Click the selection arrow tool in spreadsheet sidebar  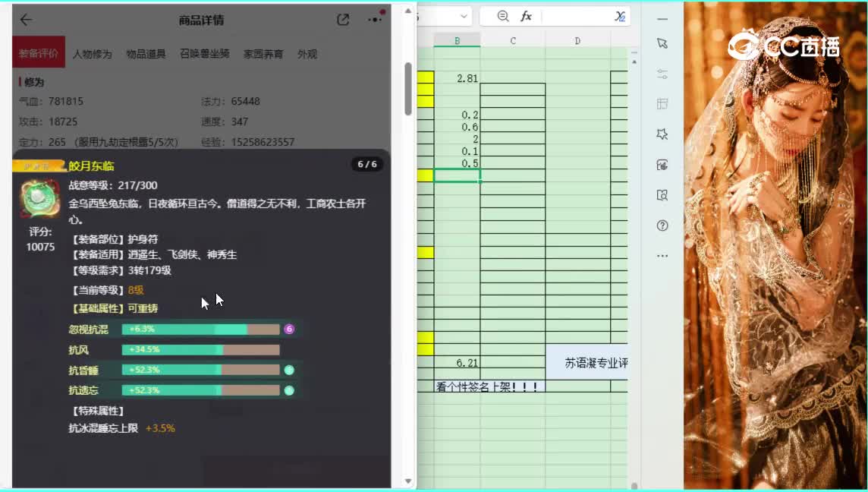(x=662, y=43)
